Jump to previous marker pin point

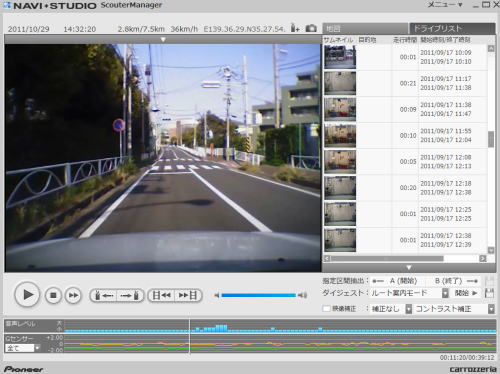(x=104, y=295)
